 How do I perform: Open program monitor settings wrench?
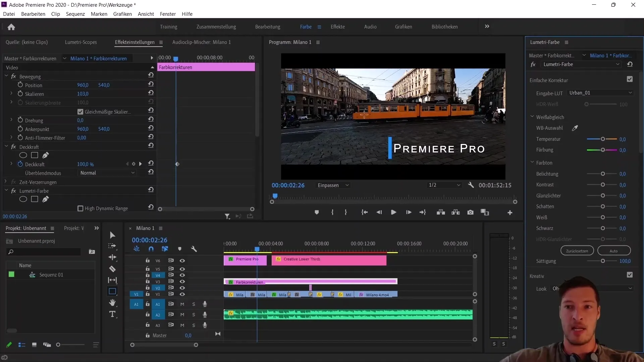point(471,185)
